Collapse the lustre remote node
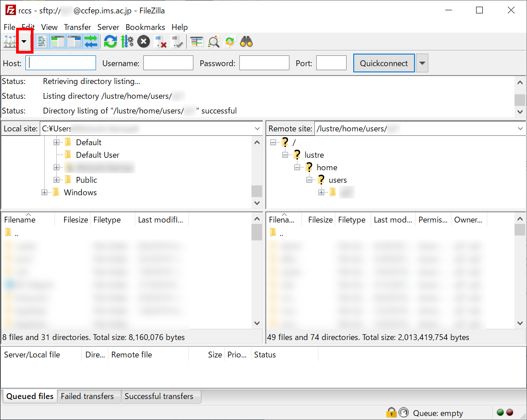 (x=285, y=155)
